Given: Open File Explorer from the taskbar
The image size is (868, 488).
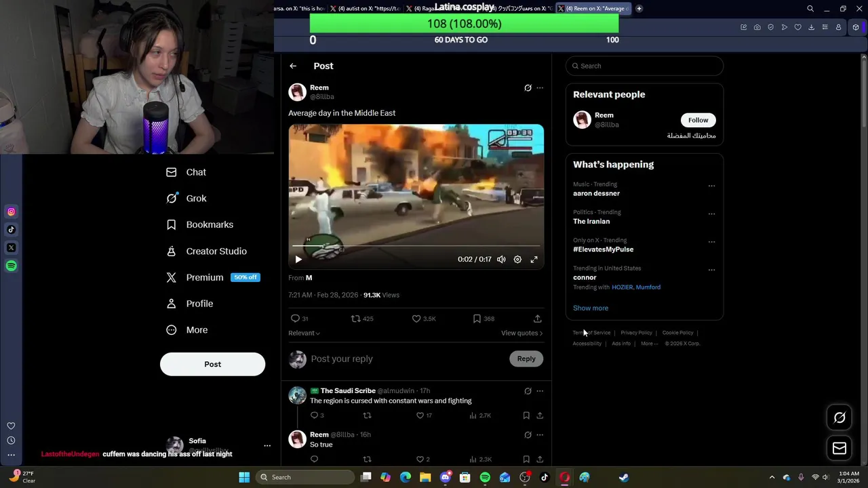Looking at the screenshot, I should pyautogui.click(x=425, y=477).
